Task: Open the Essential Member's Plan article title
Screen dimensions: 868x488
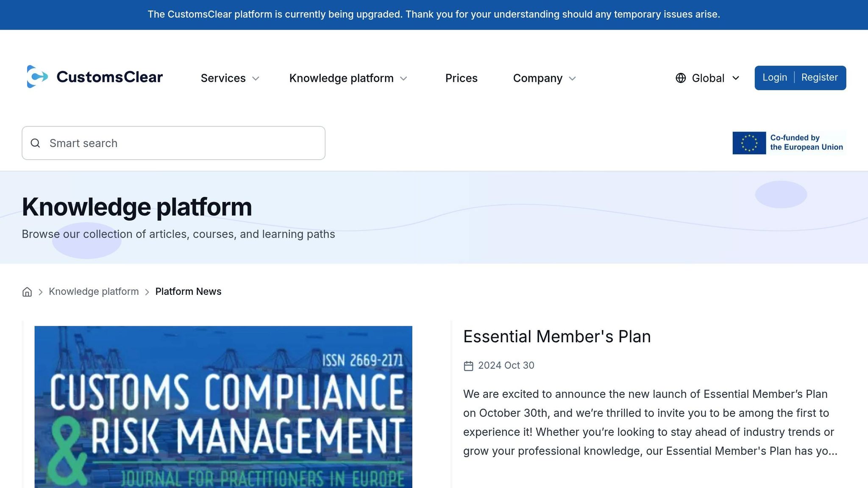Action: [556, 337]
